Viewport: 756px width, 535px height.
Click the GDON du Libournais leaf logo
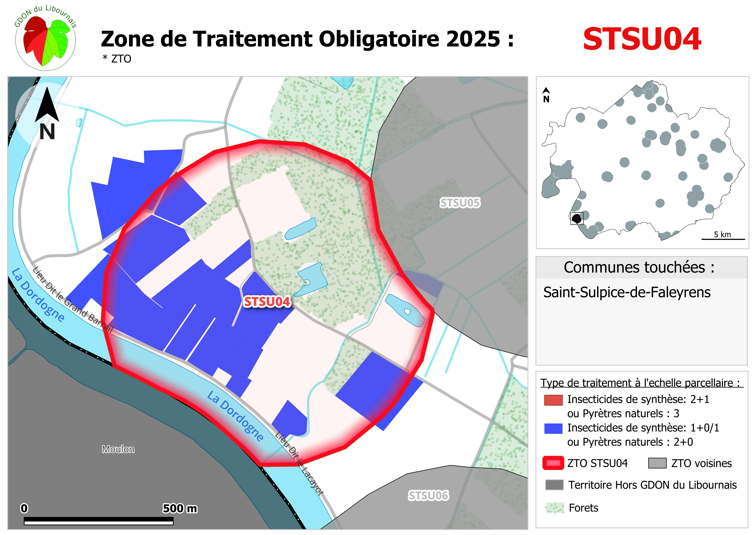click(x=46, y=38)
